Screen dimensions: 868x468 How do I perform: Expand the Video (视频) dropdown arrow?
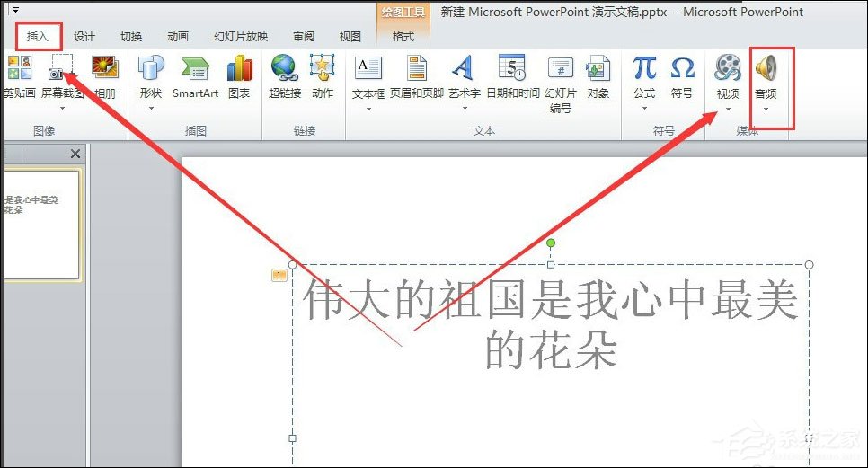point(728,109)
